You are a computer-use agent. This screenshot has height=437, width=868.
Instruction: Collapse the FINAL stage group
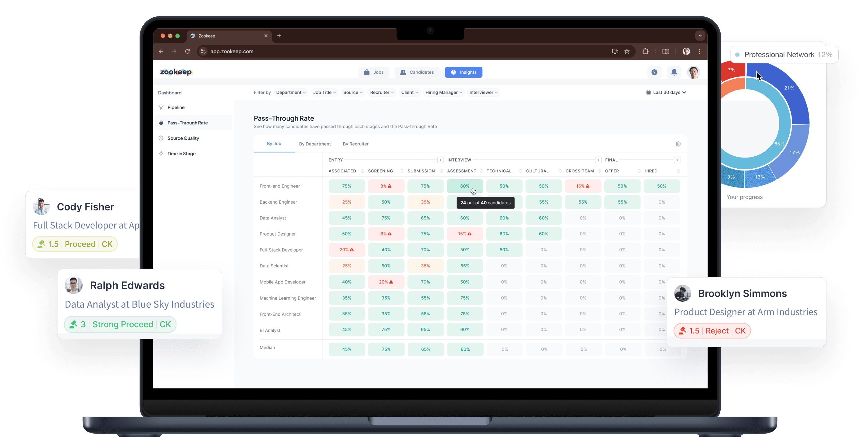tap(677, 160)
